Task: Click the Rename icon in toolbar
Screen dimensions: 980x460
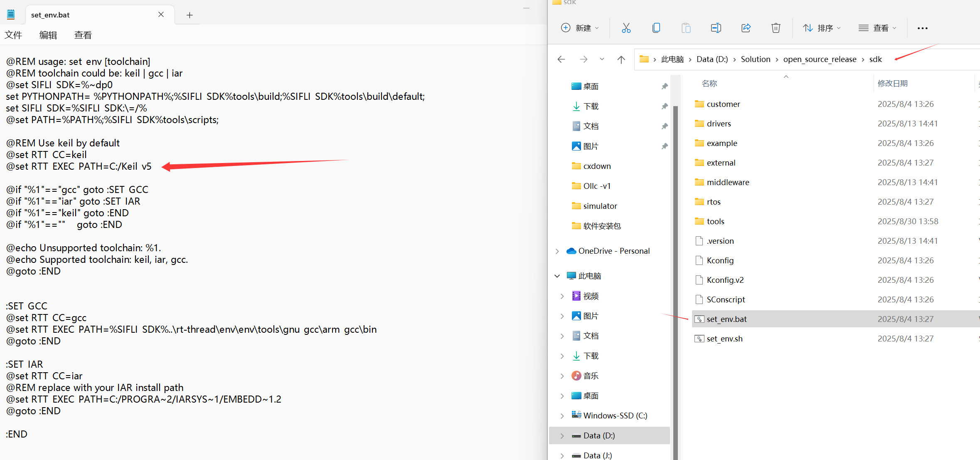Action: point(716,28)
